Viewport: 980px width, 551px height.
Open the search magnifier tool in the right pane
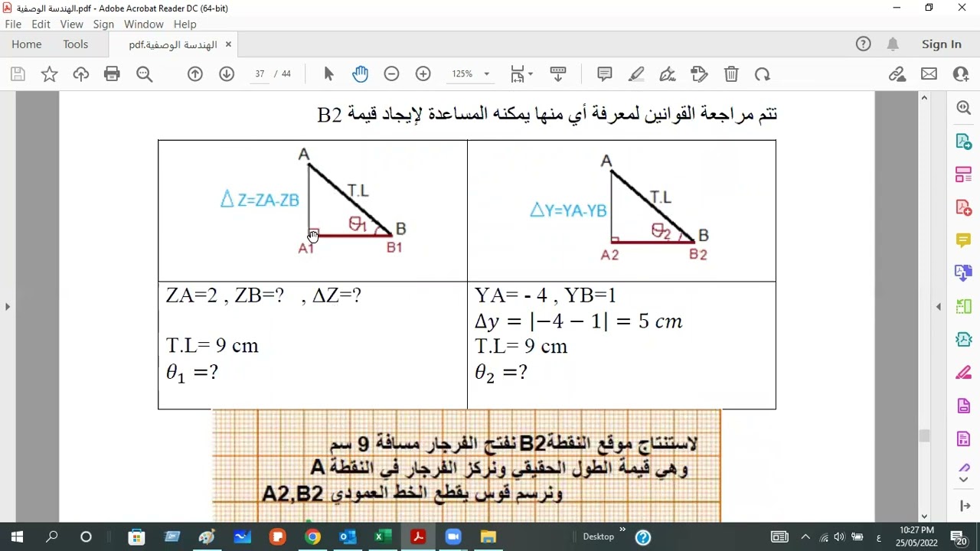pos(964,109)
